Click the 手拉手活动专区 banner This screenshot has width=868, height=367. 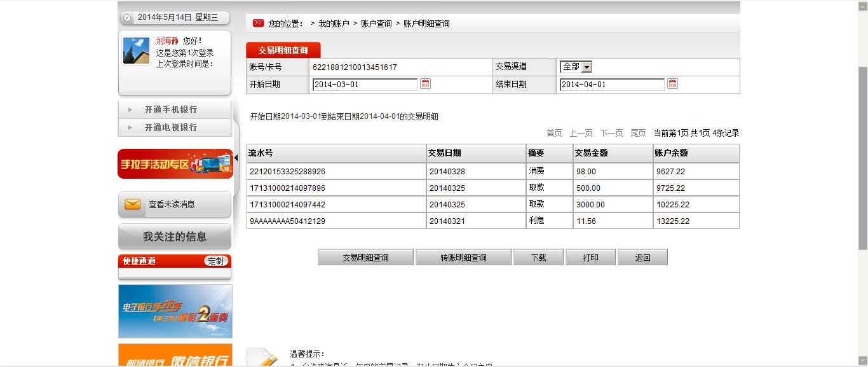[175, 163]
